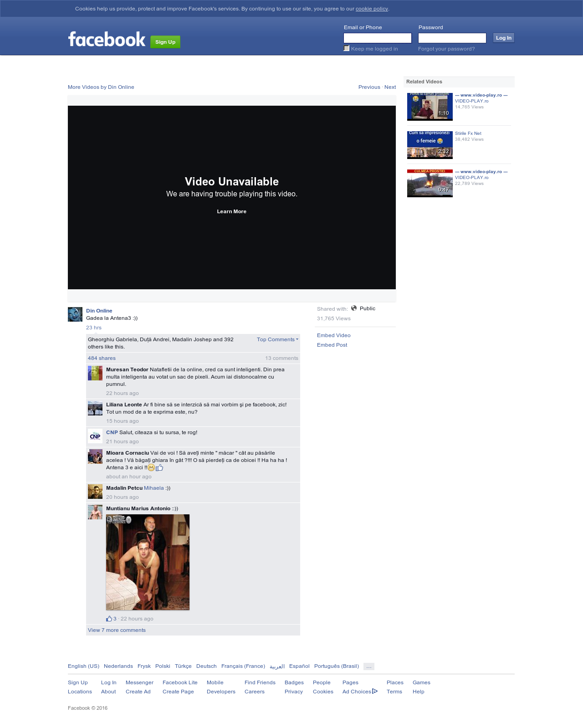Open Badges footer link
The width and height of the screenshot is (583, 728).
[294, 682]
